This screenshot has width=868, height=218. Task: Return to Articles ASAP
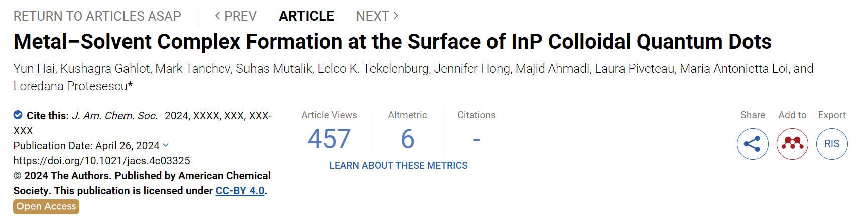click(97, 16)
